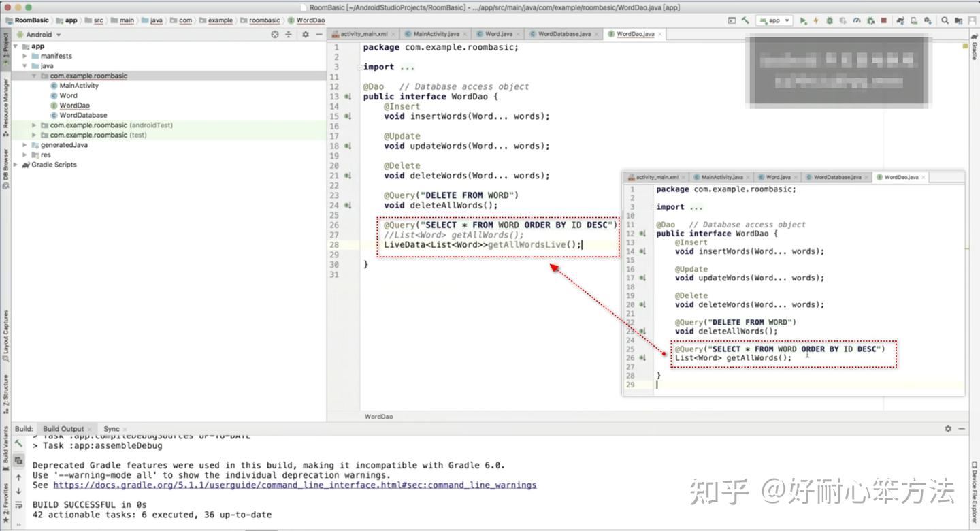The image size is (980, 531).
Task: Collapse the java folder
Action: 25,66
